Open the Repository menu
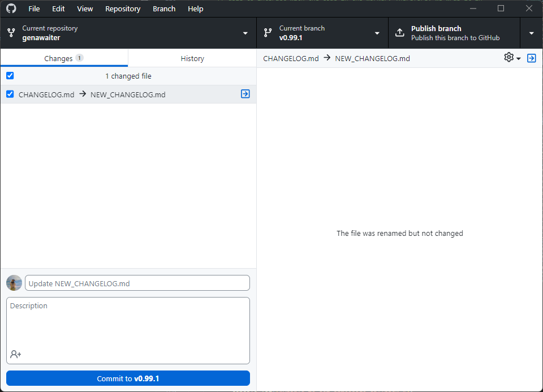 [x=123, y=8]
